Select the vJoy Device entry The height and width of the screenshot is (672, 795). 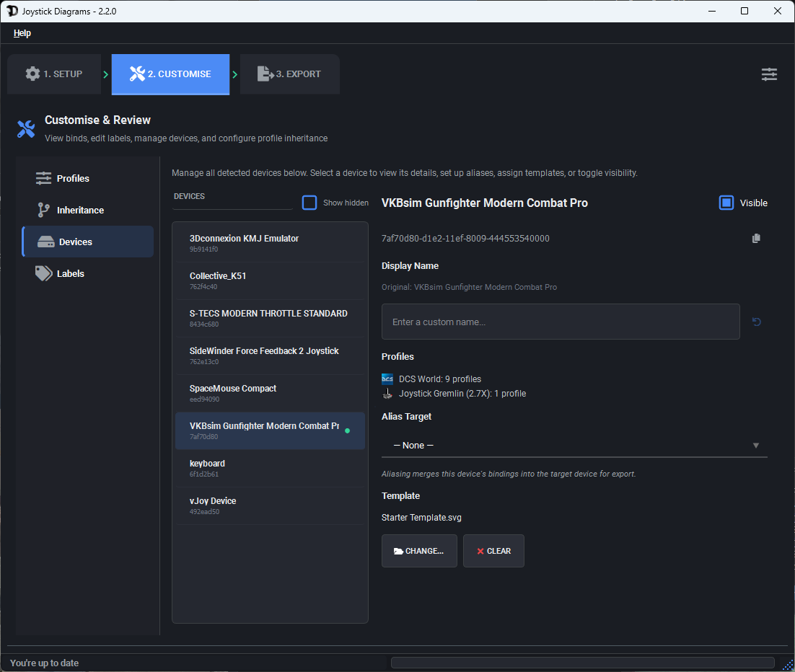click(270, 505)
